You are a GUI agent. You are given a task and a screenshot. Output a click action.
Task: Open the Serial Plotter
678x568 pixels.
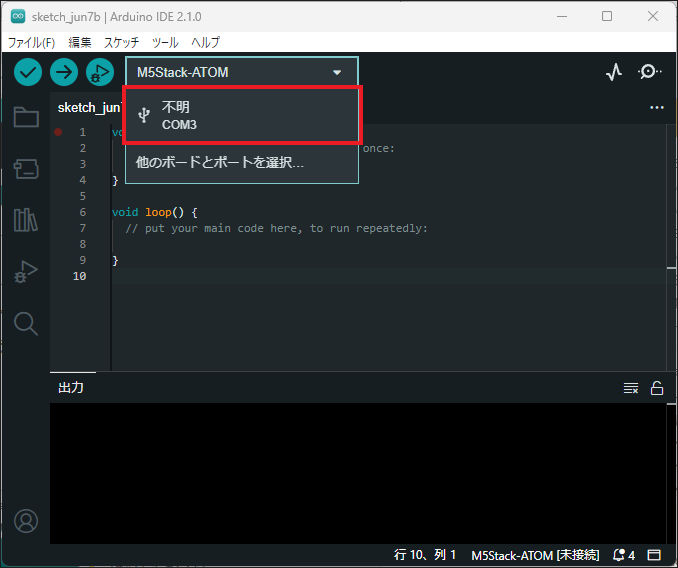pos(614,72)
